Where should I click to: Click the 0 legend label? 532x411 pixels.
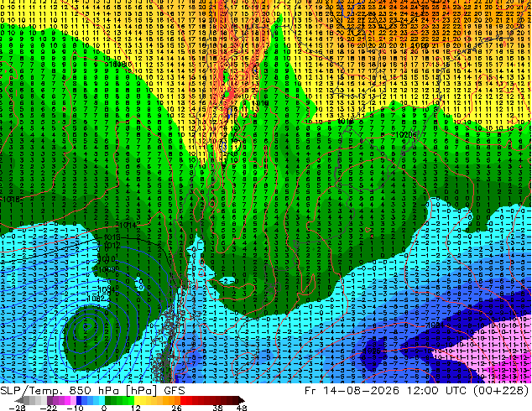pyautogui.click(x=104, y=408)
